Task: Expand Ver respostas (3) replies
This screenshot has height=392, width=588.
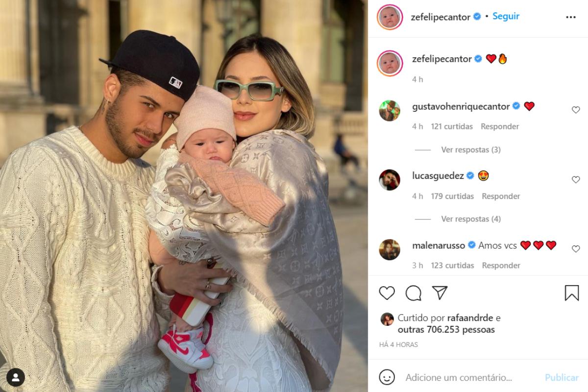Action: [x=471, y=149]
